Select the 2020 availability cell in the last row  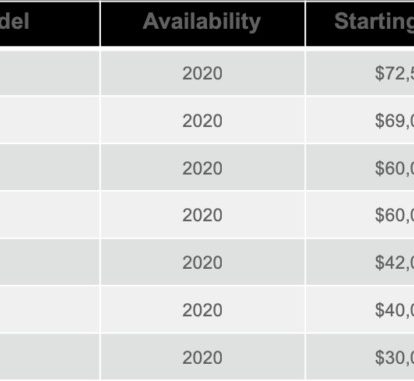coord(202,357)
